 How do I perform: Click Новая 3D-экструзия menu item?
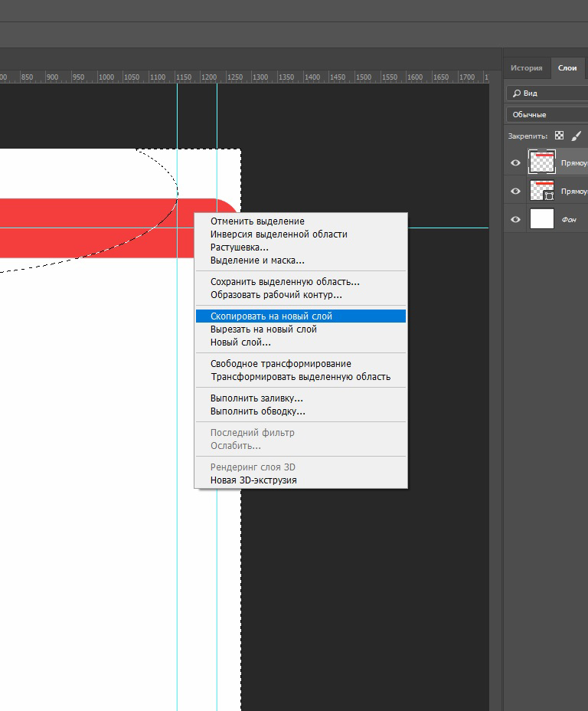click(253, 480)
